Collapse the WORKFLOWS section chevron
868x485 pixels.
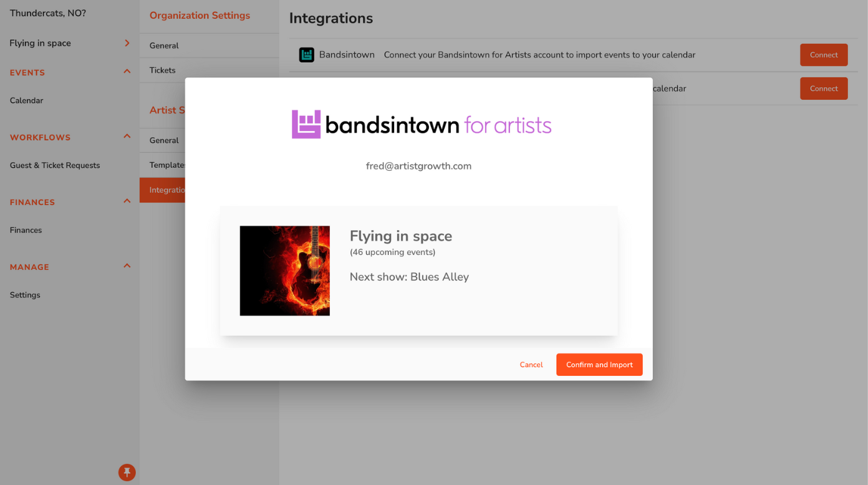[127, 137]
